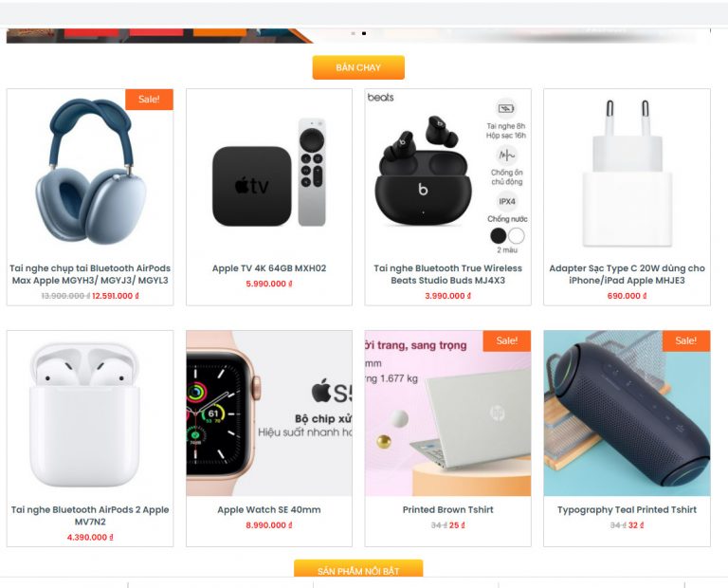Open the dark blue speaker product image
Viewport: 728px width, 588px height.
pyautogui.click(x=627, y=413)
